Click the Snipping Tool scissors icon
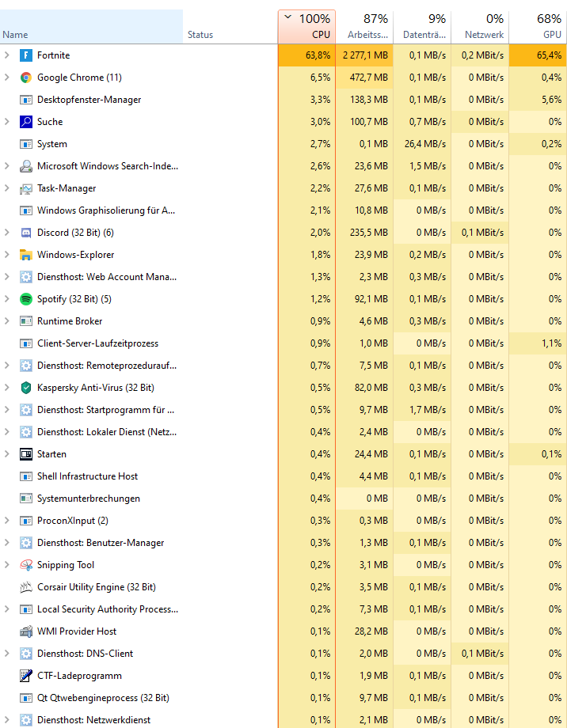This screenshot has height=728, width=567. 26,565
